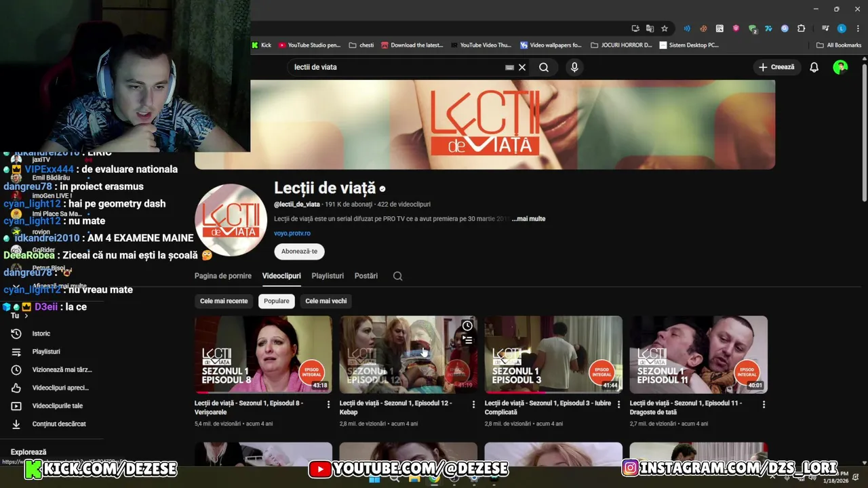Open the All Bookmarks folder
Image resolution: width=868 pixels, height=488 pixels.
839,45
